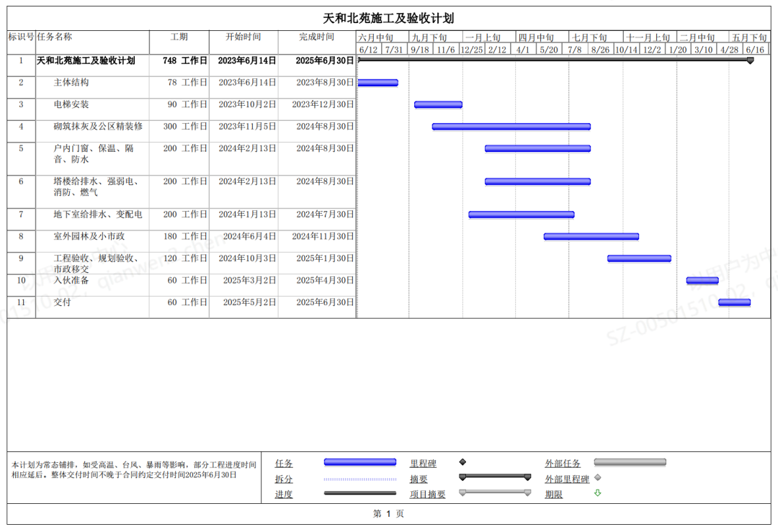Viewport: 778px width, 532px height.
Task: Select the 电梯安装 Gantt bar
Action: (x=438, y=104)
